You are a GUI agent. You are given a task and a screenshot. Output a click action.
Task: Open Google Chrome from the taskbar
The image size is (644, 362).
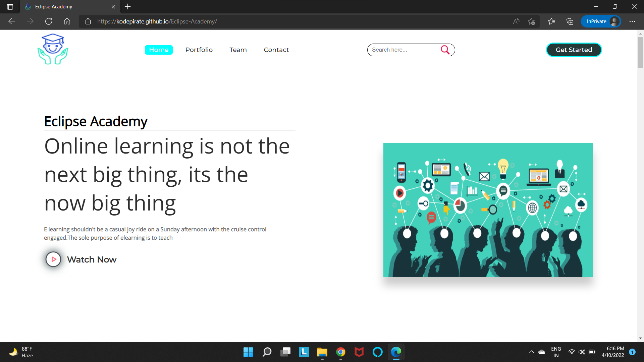pos(340,352)
